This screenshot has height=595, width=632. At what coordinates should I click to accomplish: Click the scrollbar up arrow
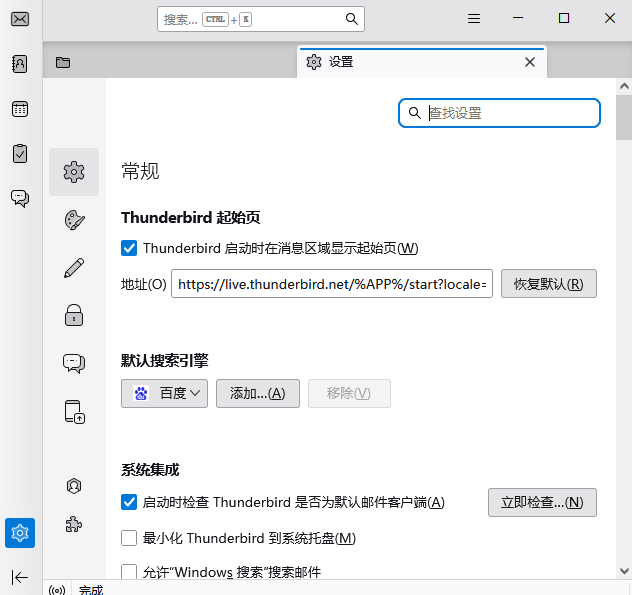pos(624,86)
